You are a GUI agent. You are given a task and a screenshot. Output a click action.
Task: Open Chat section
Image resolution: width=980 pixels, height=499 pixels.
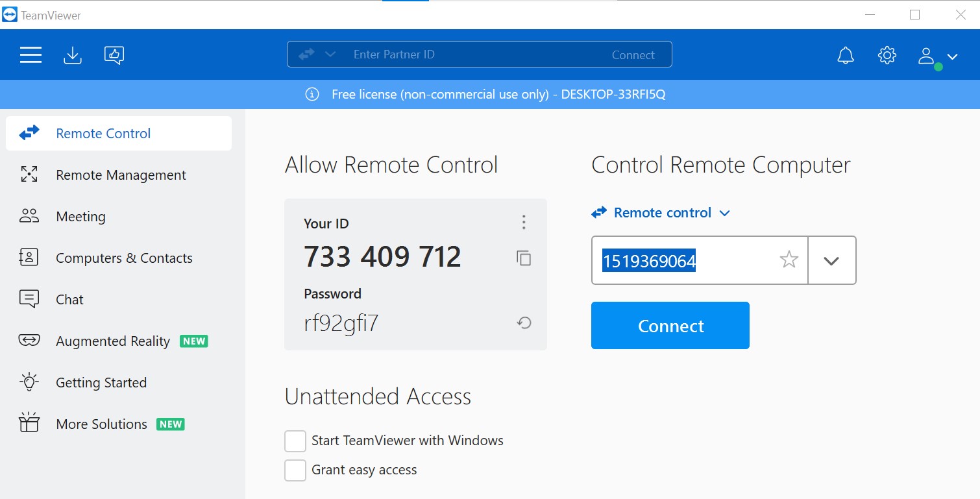tap(119, 300)
